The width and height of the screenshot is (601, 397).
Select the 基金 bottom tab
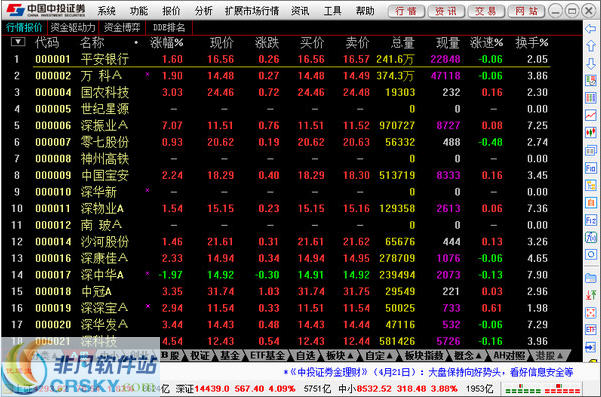click(x=230, y=356)
